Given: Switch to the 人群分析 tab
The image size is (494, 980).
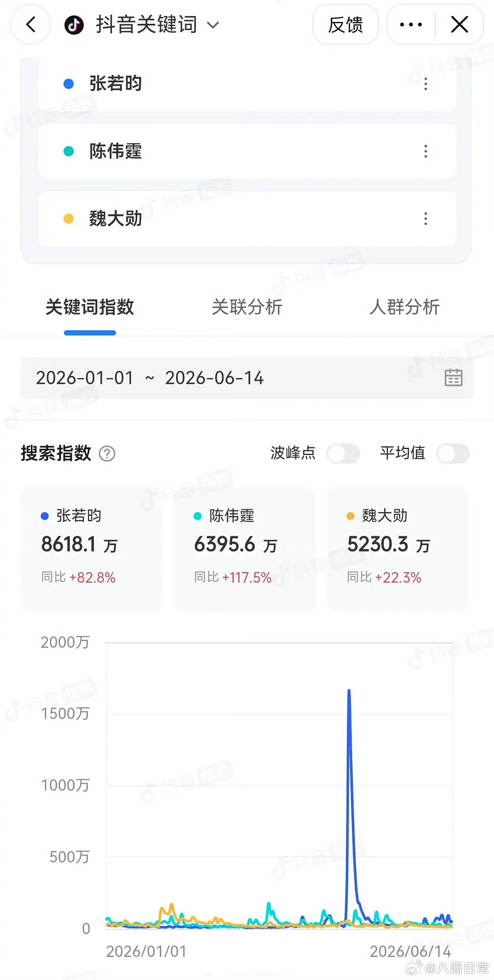Looking at the screenshot, I should [x=404, y=307].
